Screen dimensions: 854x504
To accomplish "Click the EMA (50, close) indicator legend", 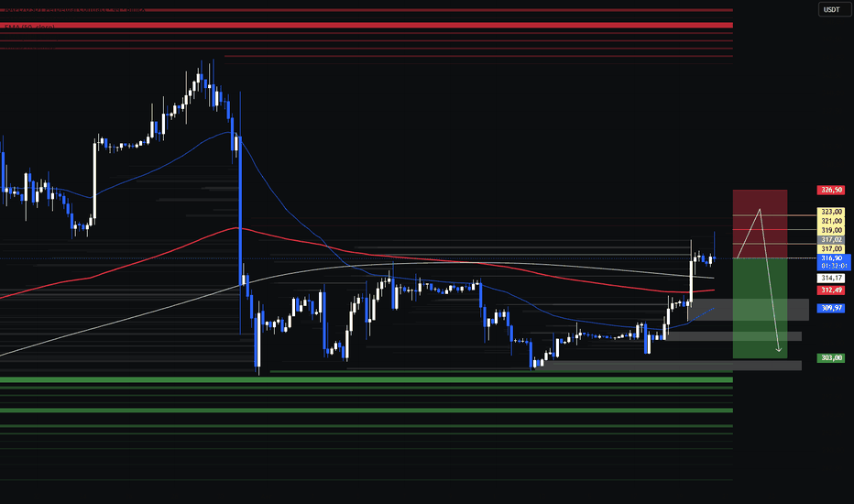I will [30, 27].
